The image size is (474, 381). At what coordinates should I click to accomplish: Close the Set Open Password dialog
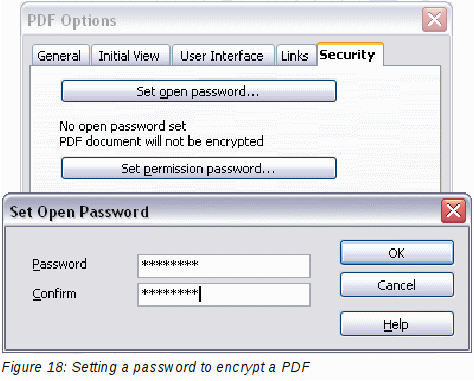453,211
